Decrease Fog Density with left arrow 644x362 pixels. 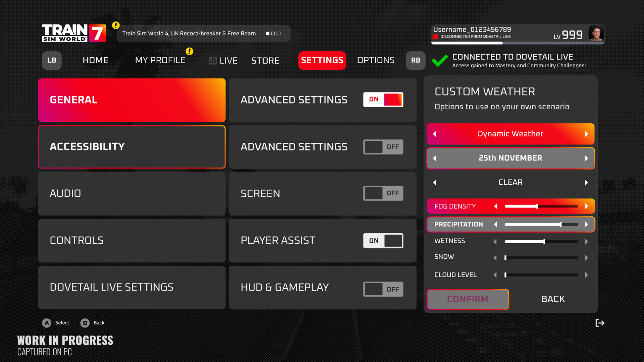pos(496,206)
